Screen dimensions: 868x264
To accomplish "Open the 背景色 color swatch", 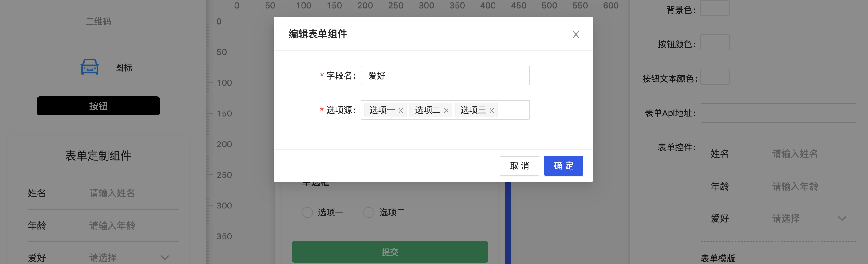I will tap(715, 8).
